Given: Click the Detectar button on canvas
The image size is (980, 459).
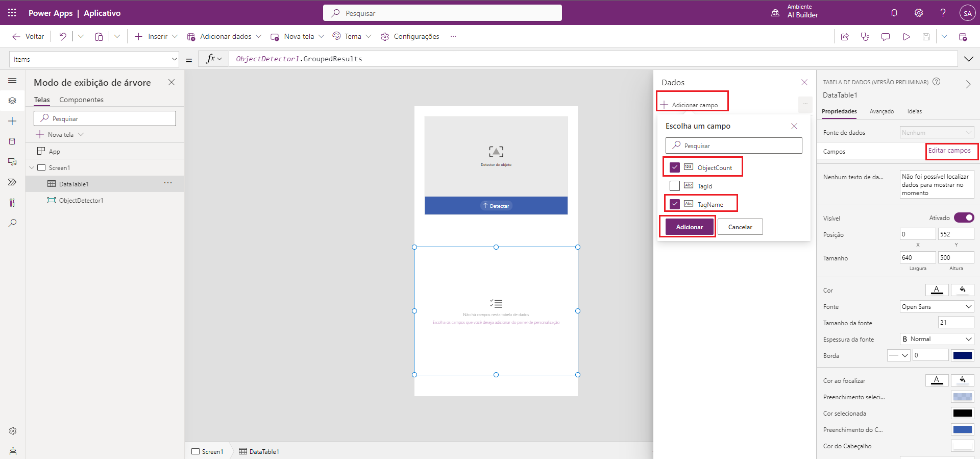Looking at the screenshot, I should (x=496, y=206).
